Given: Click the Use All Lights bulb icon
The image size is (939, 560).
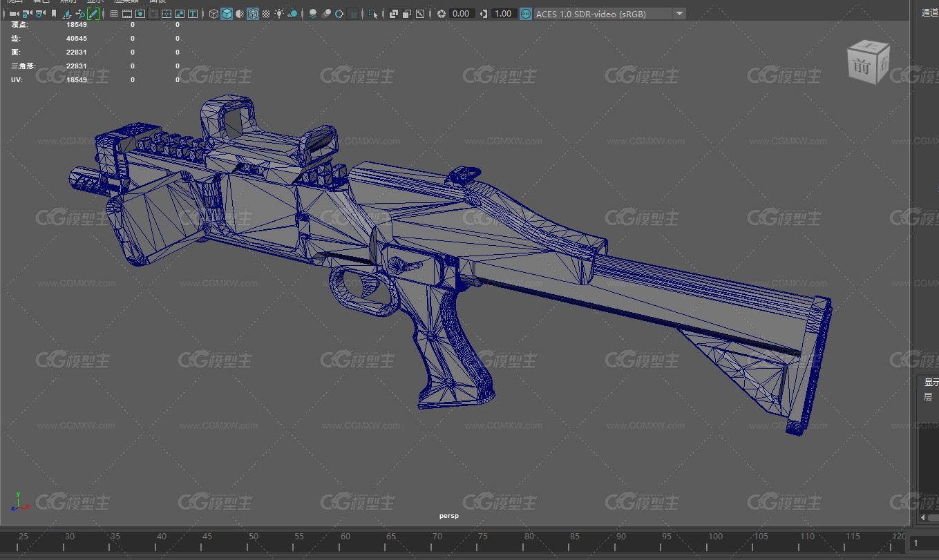Looking at the screenshot, I should [279, 14].
